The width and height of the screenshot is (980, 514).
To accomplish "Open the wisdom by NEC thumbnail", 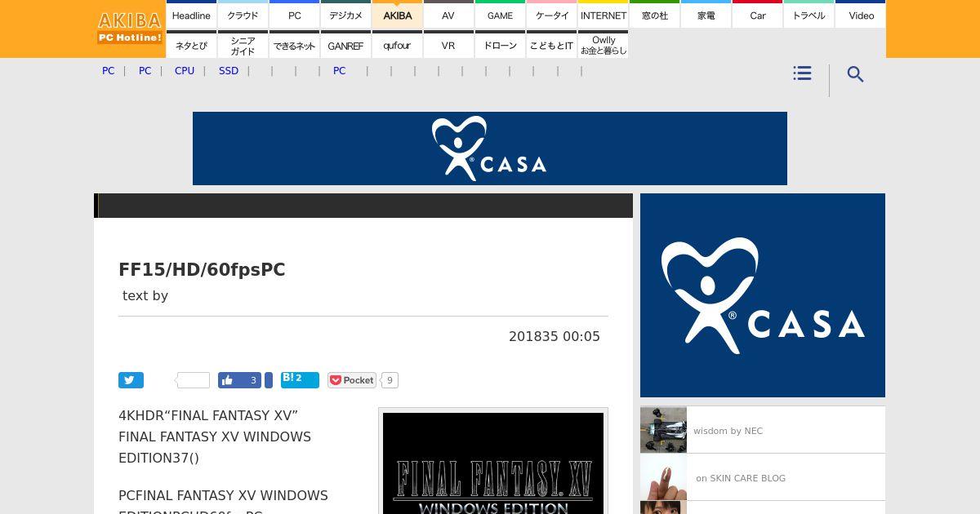I will point(663,430).
